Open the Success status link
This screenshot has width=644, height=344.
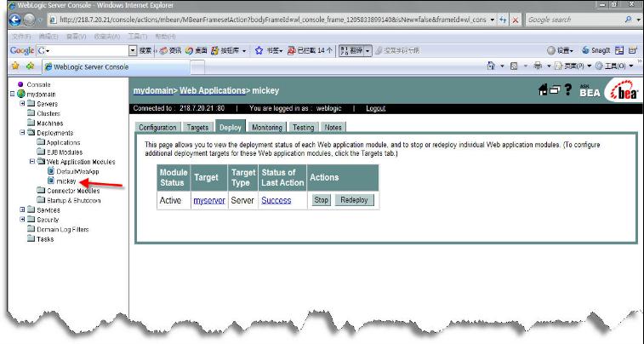coord(276,201)
